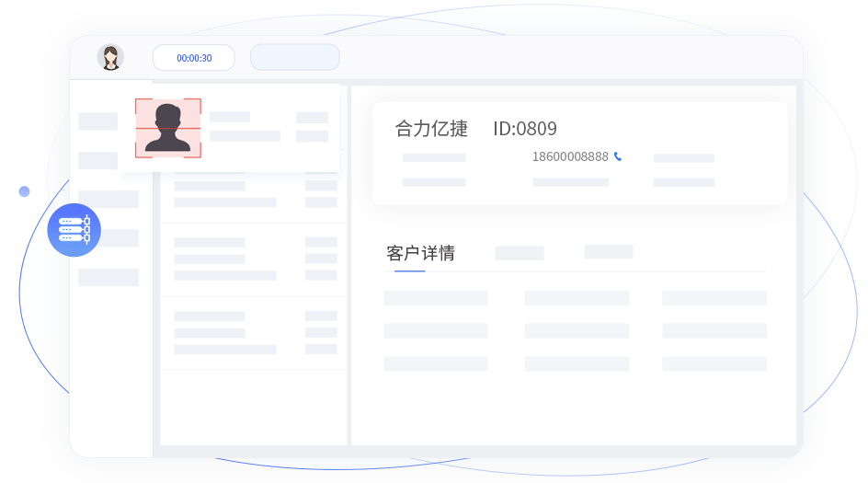Screen dimensions: 868x483
Task: Click the small blue dot left of window
Action: [x=24, y=191]
